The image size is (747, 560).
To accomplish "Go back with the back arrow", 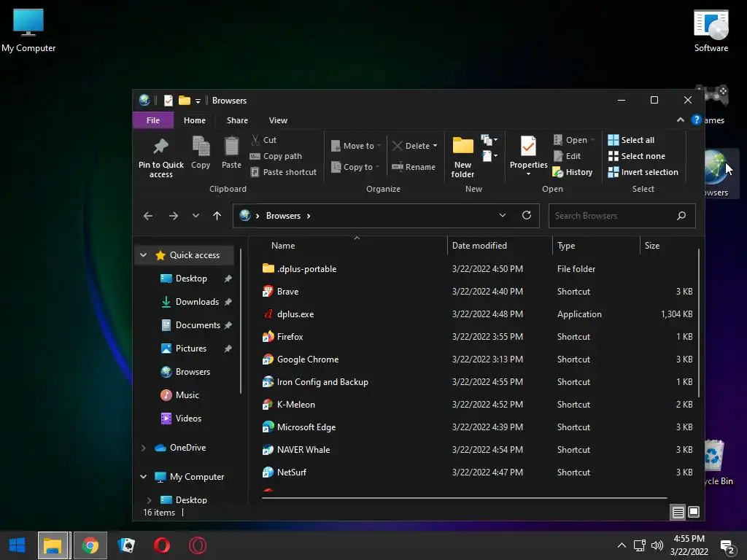I will click(148, 216).
